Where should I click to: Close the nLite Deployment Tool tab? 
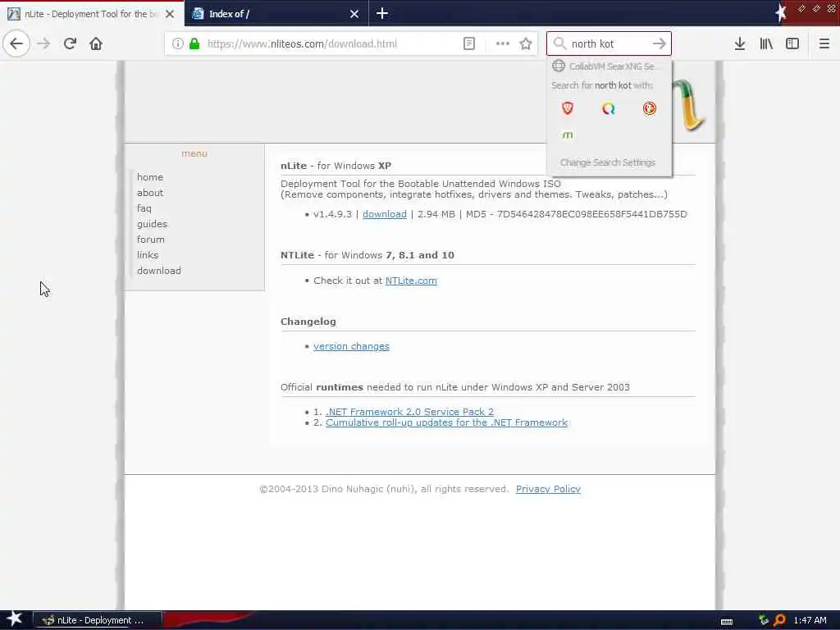point(170,14)
